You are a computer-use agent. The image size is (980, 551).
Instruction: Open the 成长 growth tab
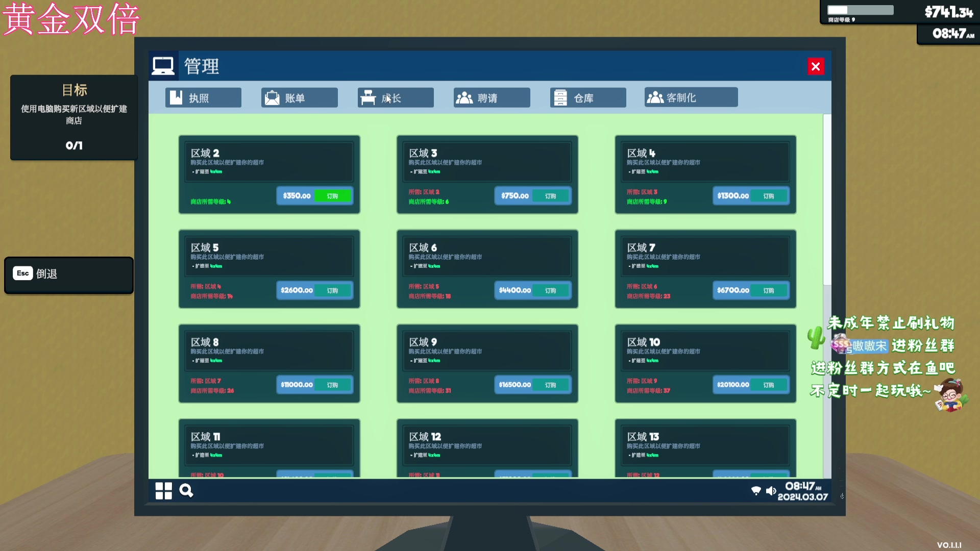[396, 97]
